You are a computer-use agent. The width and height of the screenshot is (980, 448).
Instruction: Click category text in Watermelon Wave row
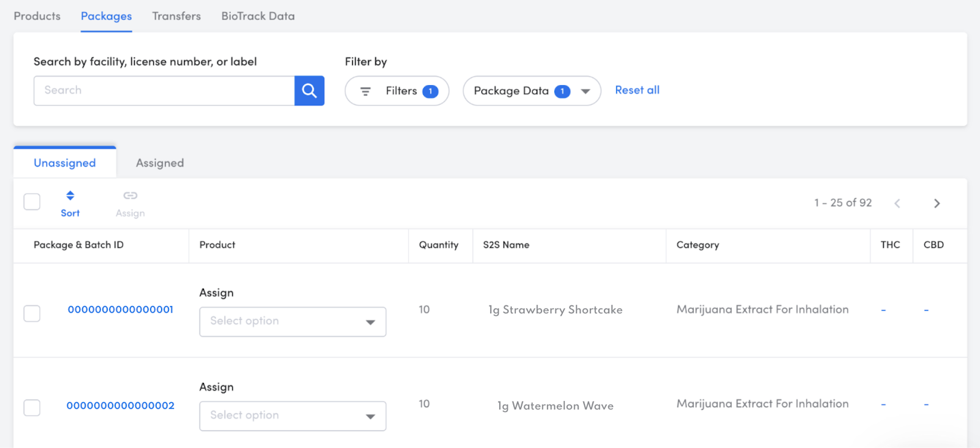pyautogui.click(x=763, y=404)
